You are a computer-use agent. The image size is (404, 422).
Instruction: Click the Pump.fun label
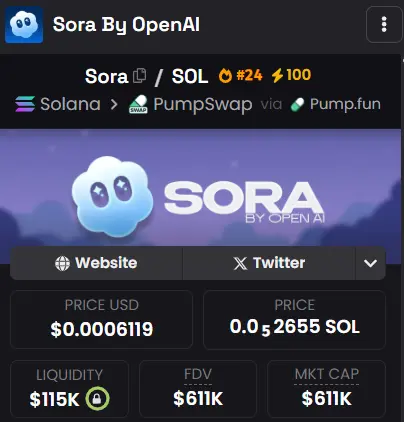coord(345,104)
